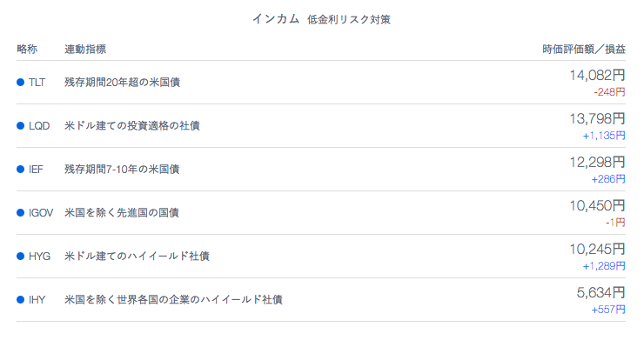Viewport: 644px width, 347px height.
Task: Click the blue dot next to IHY
Action: tap(21, 300)
